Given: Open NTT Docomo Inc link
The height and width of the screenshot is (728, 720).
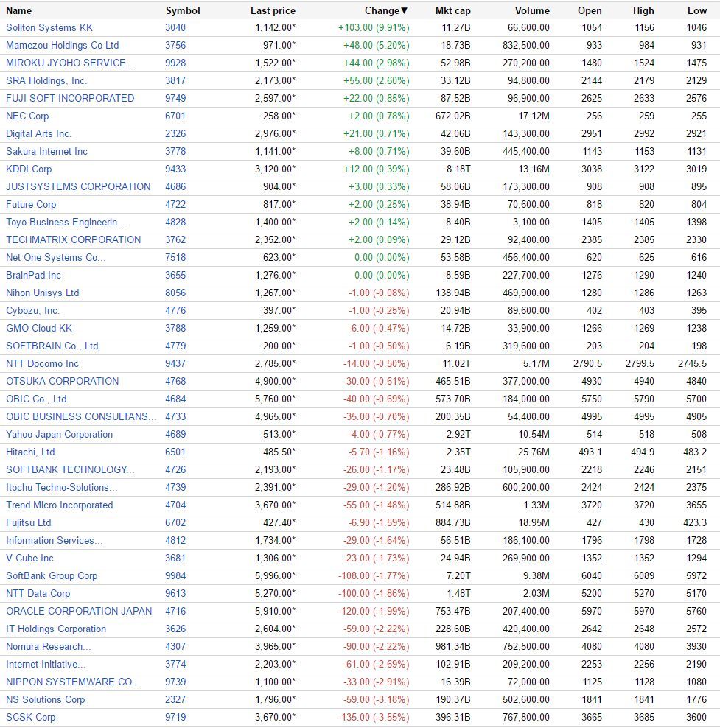Looking at the screenshot, I should pos(42,363).
